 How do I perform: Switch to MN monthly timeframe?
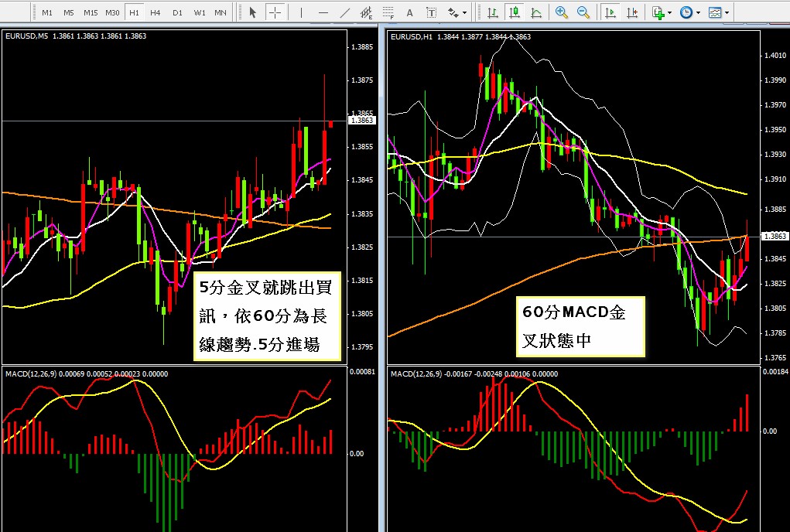click(221, 12)
